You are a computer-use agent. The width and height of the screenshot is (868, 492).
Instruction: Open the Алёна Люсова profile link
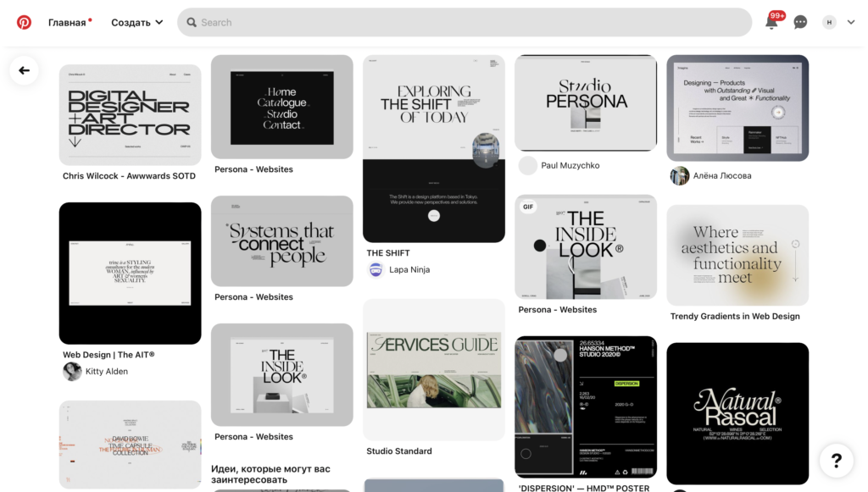[x=722, y=176]
